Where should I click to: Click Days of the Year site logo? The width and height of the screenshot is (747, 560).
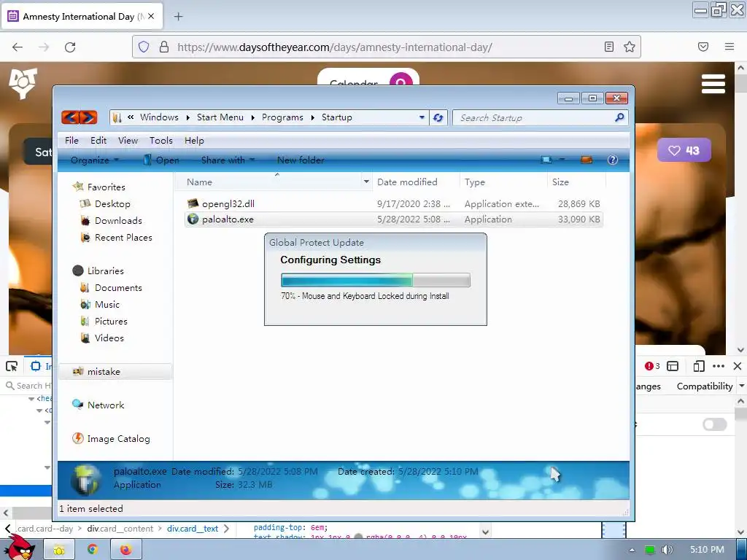[23, 83]
